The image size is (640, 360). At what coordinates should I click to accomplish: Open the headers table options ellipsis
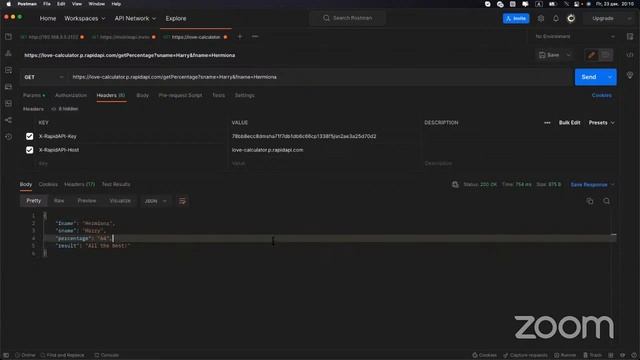[547, 122]
